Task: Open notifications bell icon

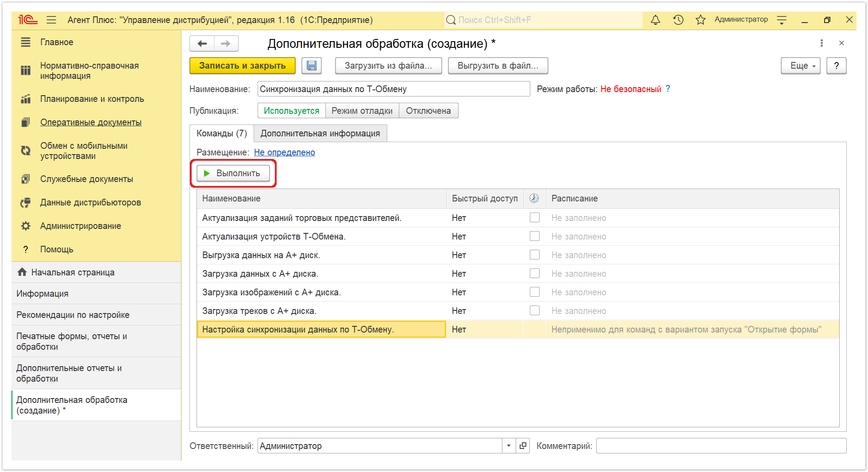Action: pyautogui.click(x=655, y=20)
